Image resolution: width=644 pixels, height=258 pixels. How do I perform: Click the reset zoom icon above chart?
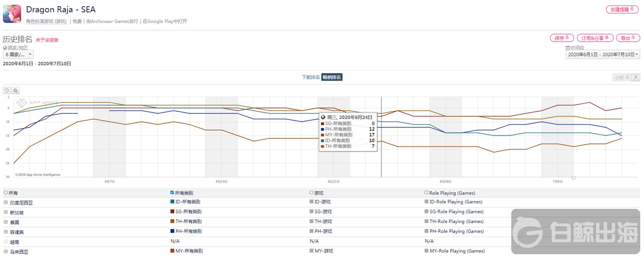click(7, 91)
